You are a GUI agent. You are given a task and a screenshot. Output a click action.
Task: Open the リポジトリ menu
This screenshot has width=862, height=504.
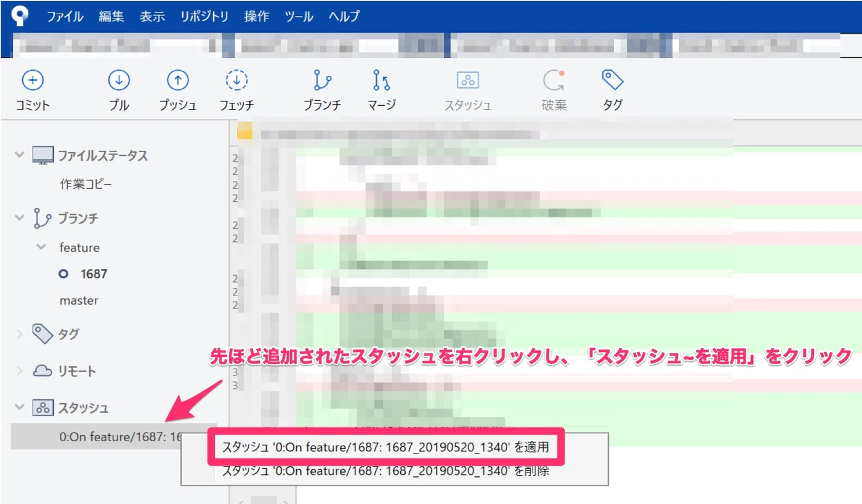tap(204, 17)
